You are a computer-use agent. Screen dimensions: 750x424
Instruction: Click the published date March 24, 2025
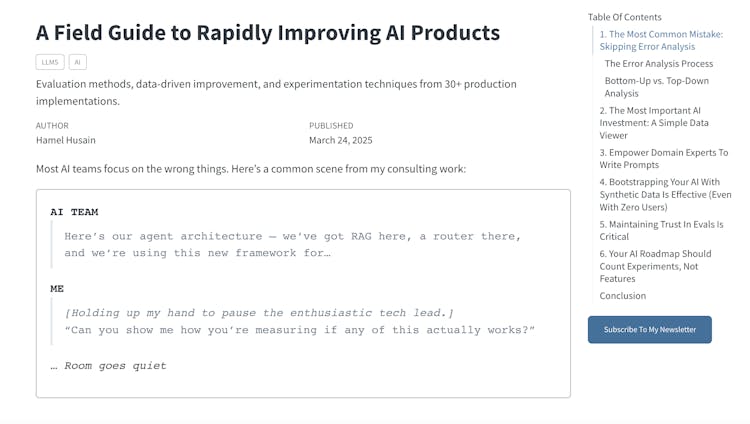pos(344,140)
